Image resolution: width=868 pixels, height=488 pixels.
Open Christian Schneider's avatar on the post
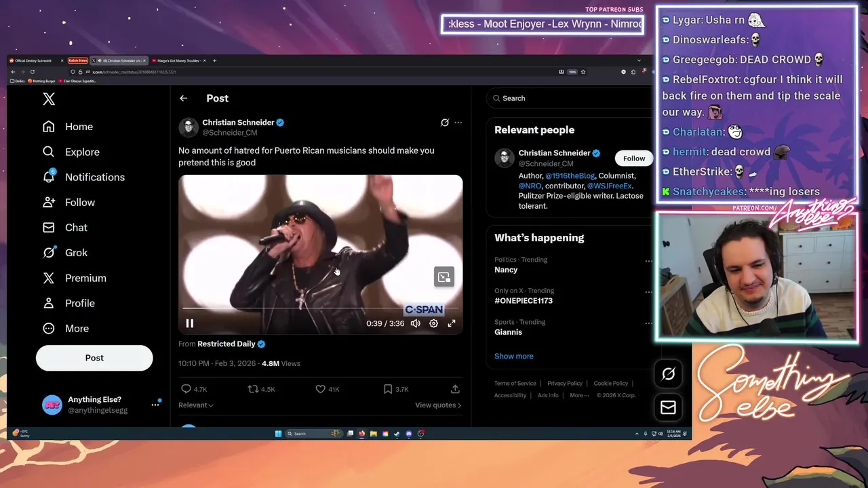tap(189, 127)
